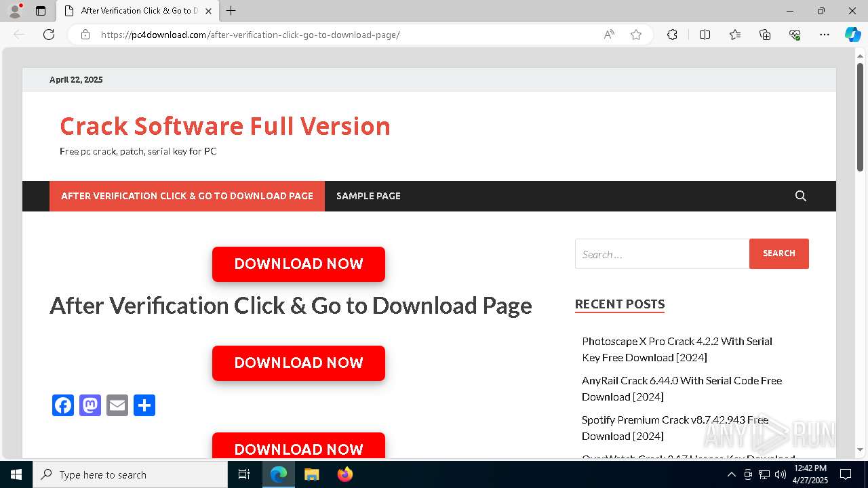This screenshot has height=488, width=868.
Task: Add this page to favorites star
Action: [x=636, y=35]
